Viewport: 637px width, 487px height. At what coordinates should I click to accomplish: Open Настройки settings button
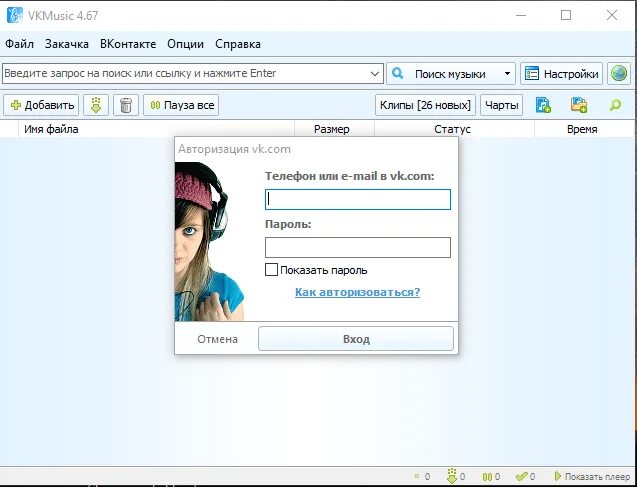[x=561, y=74]
